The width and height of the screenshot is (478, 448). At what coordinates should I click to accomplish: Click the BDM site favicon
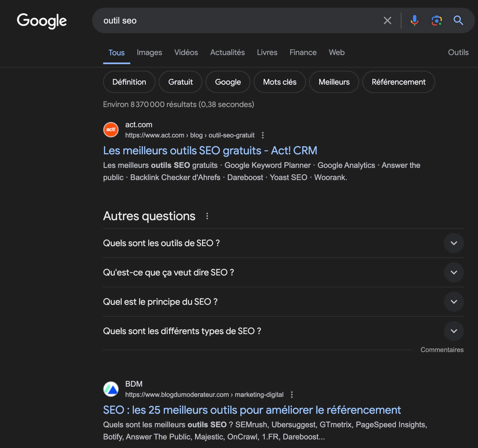click(x=111, y=389)
